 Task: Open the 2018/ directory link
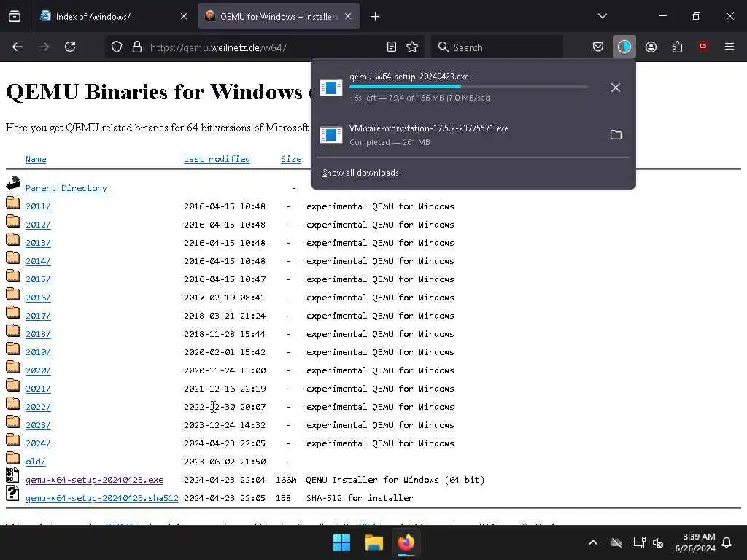point(38,334)
